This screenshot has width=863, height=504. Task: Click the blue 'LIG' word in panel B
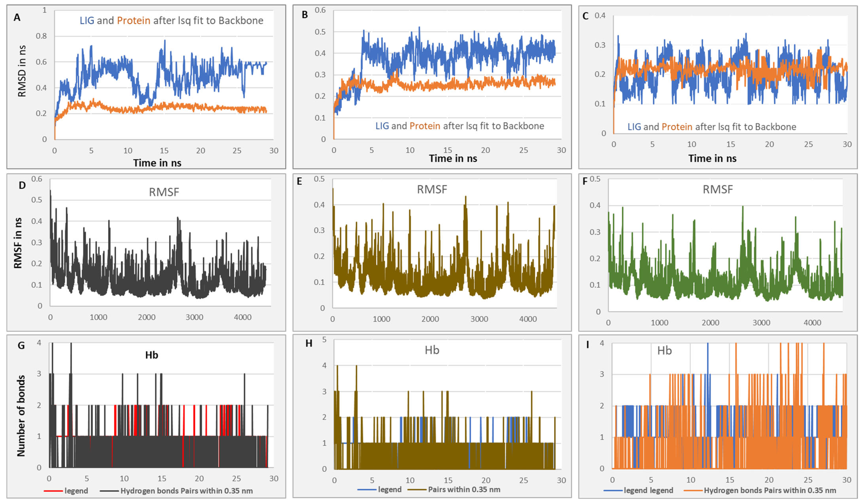tap(382, 126)
